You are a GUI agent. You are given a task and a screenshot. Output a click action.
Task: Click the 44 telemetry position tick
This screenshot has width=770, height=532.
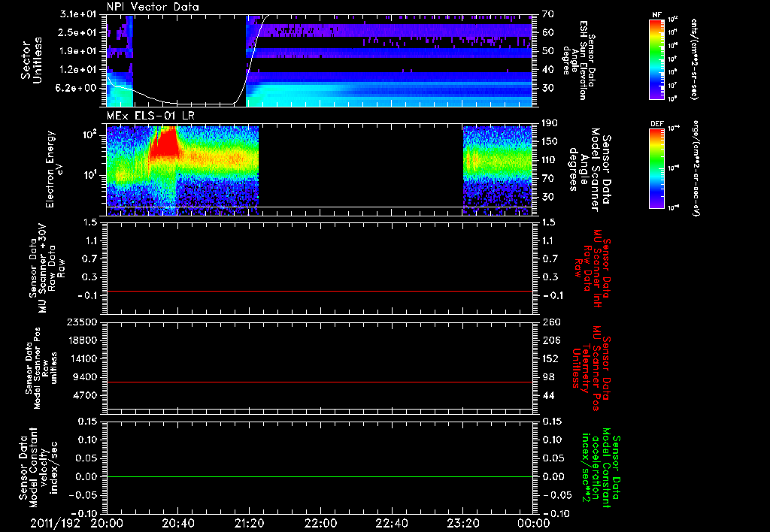click(x=548, y=395)
